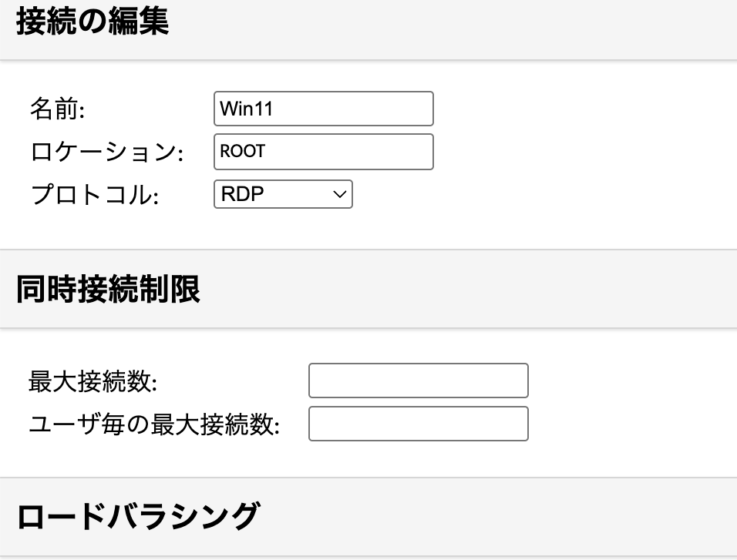
Task: Click the chevron arrow on the protocol selector
Action: point(340,195)
